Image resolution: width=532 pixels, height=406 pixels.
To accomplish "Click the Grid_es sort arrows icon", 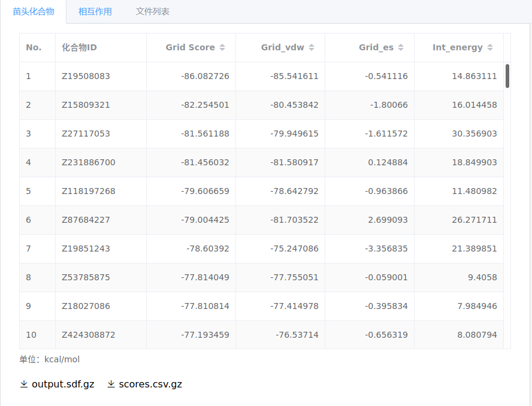I will click(401, 47).
